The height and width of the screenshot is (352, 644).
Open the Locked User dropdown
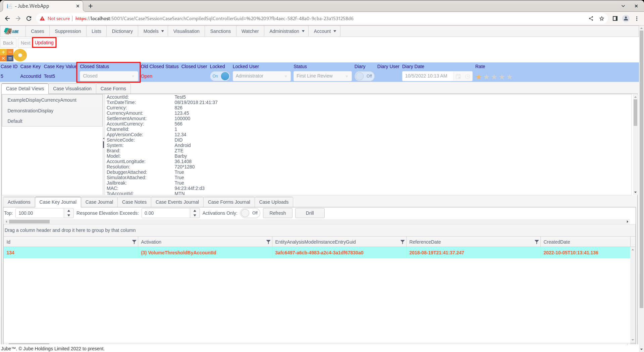tap(262, 76)
